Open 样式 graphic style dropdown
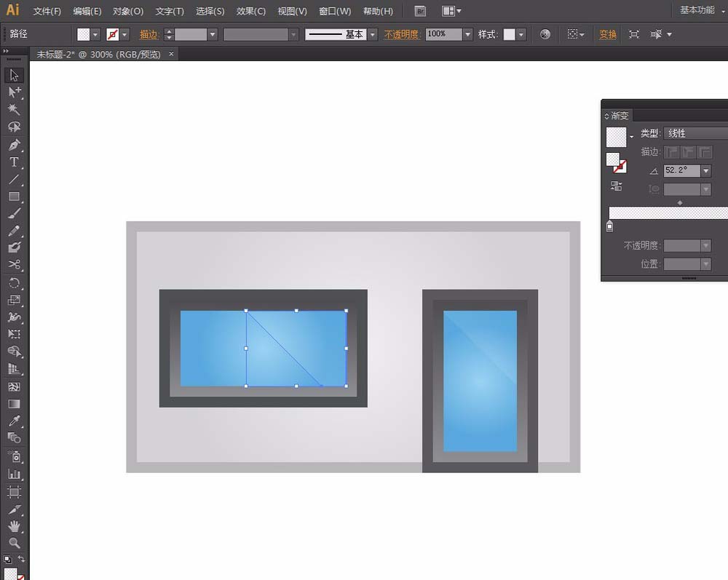Viewport: 728px width, 580px height. (521, 34)
